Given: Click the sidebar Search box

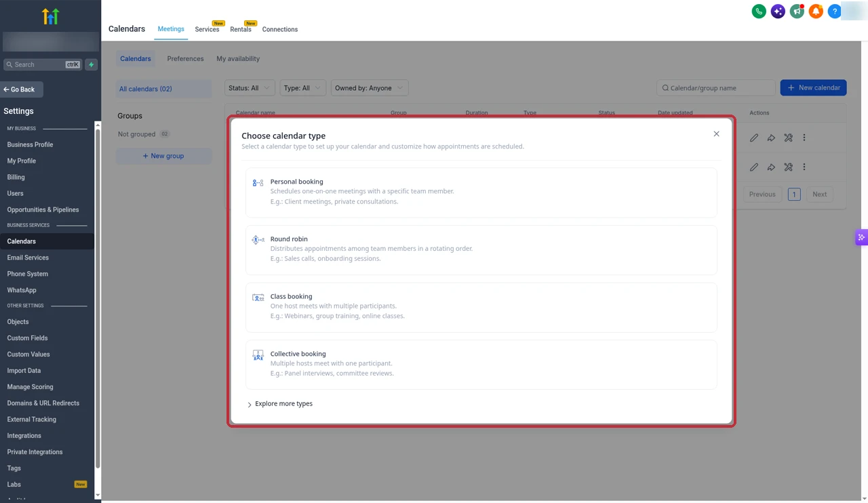Looking at the screenshot, I should [x=43, y=64].
